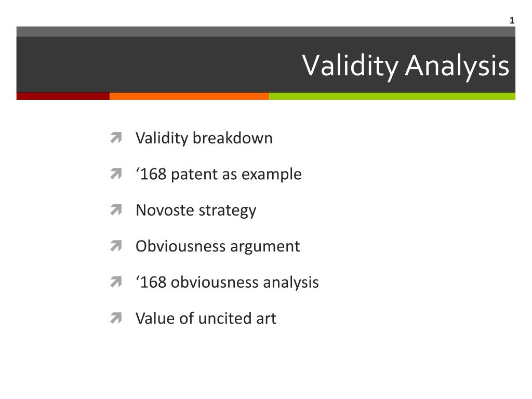
Task: Select the Novoste strategy bullet text
Action: coord(196,210)
